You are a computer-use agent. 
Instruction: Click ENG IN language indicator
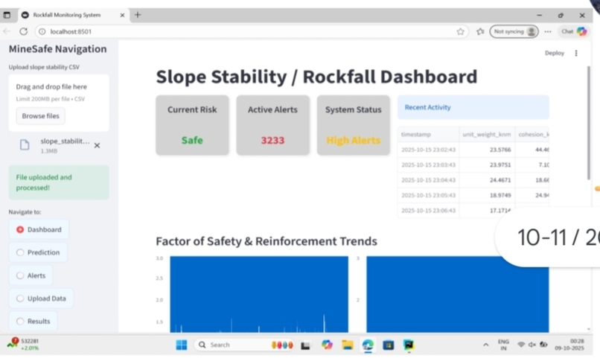[x=503, y=345]
